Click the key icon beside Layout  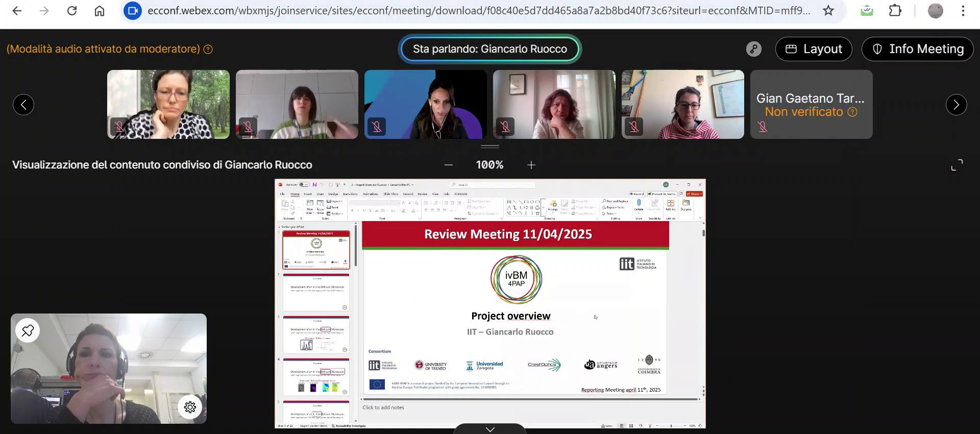(x=753, y=49)
